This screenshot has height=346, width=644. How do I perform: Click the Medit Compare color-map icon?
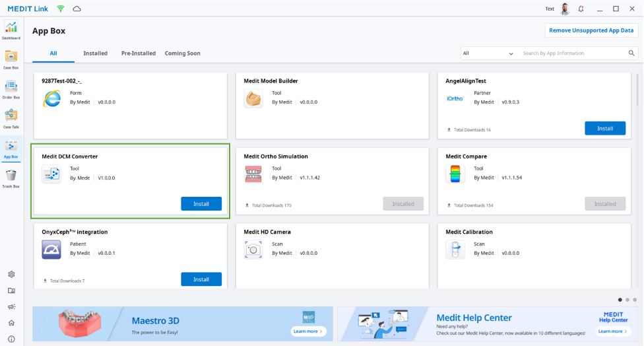pos(455,174)
